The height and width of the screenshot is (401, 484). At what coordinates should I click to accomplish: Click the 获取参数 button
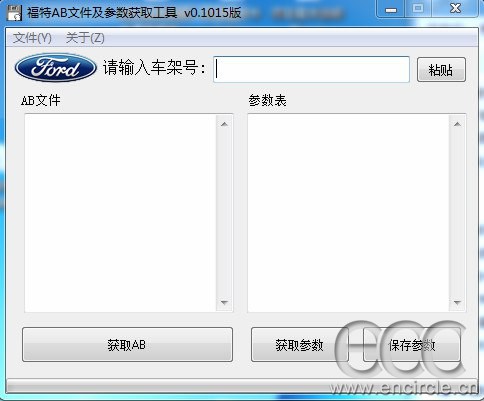300,345
